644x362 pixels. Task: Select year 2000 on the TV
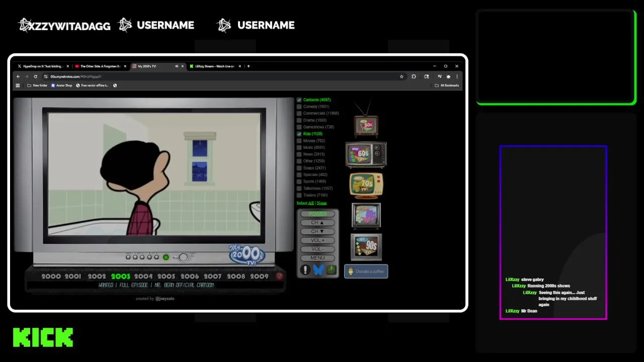pos(51,277)
